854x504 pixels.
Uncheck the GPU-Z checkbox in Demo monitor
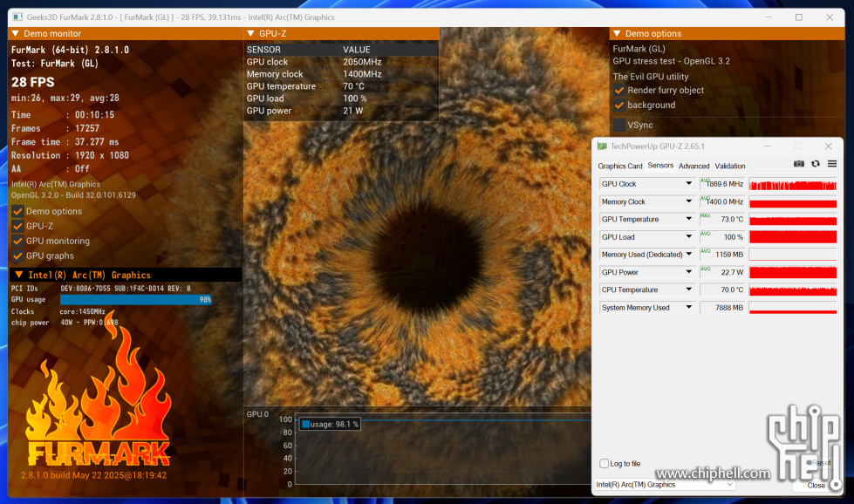[x=18, y=226]
